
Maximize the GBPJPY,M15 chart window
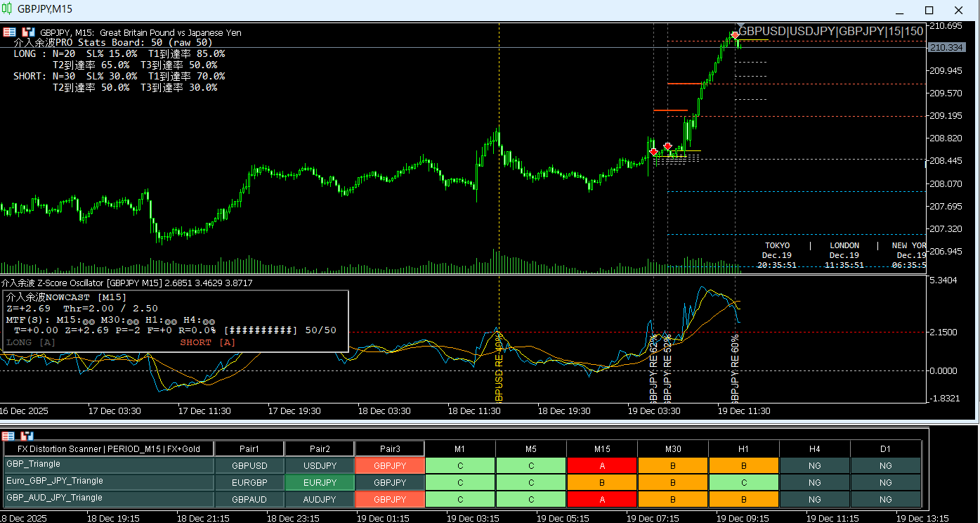tap(929, 10)
